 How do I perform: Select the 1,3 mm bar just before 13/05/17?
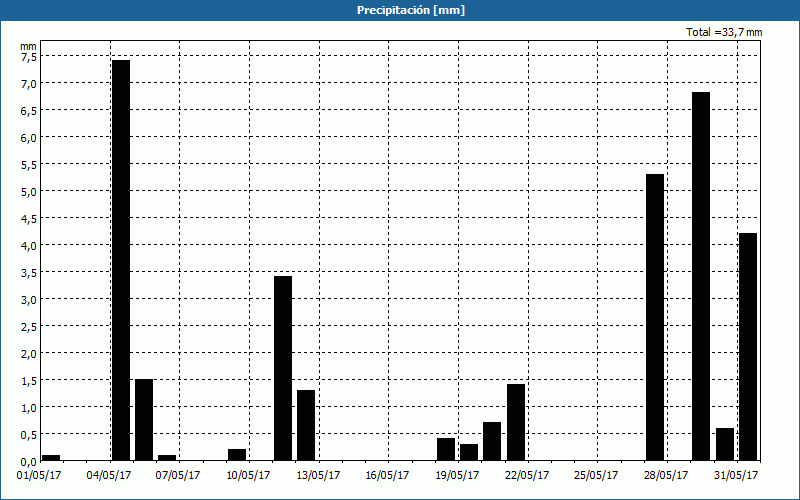(x=306, y=425)
